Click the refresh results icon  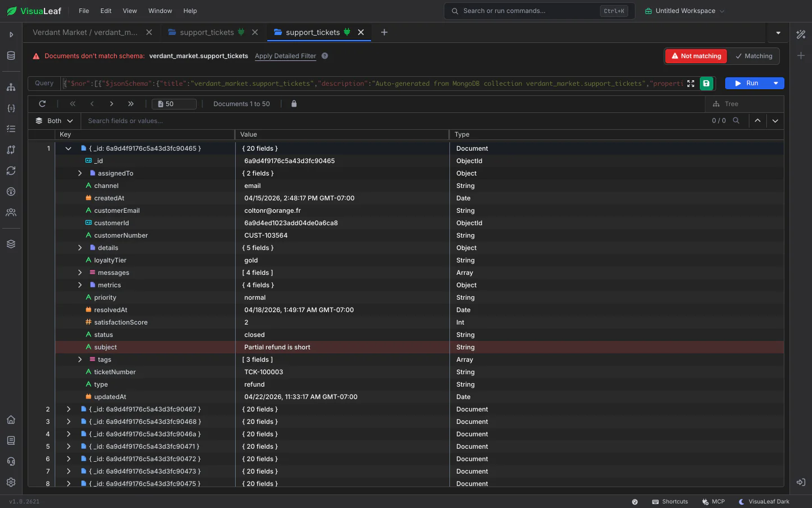(x=42, y=104)
